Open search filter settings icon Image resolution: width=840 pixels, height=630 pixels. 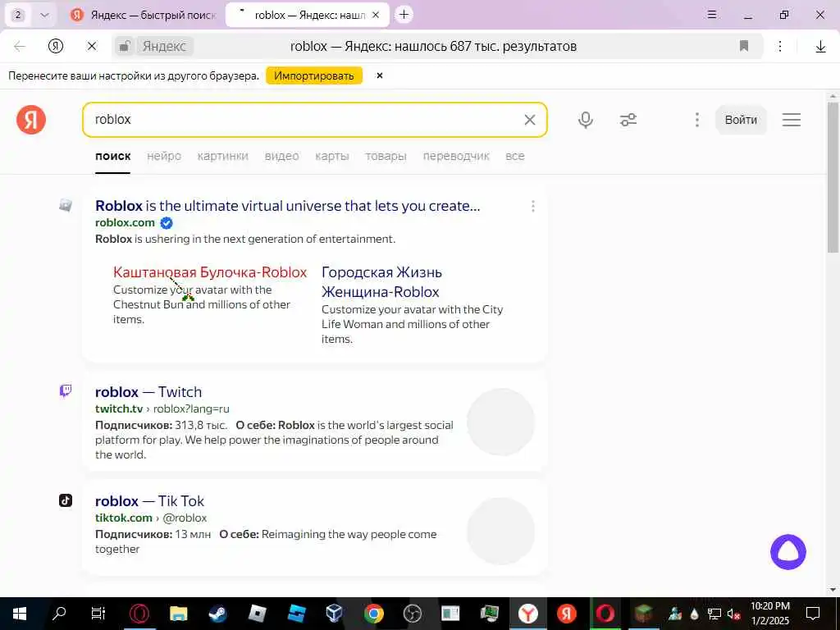[x=628, y=120]
